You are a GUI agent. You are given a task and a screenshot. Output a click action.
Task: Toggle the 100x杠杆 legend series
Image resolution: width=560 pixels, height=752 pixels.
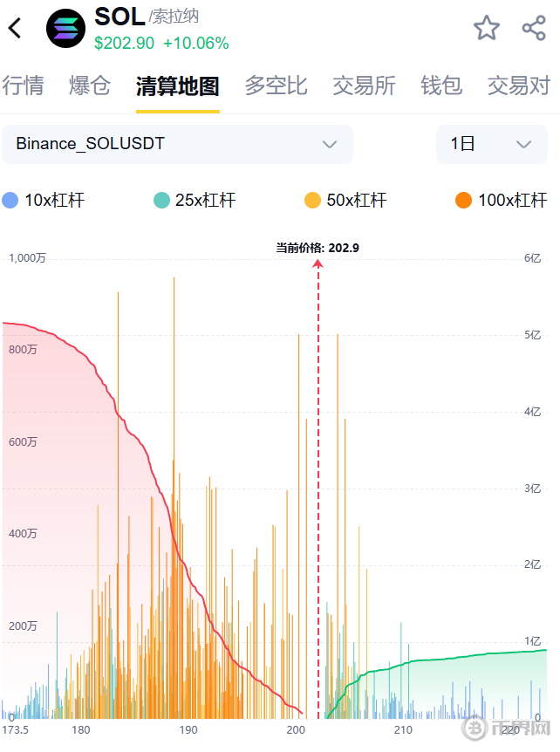point(501,201)
